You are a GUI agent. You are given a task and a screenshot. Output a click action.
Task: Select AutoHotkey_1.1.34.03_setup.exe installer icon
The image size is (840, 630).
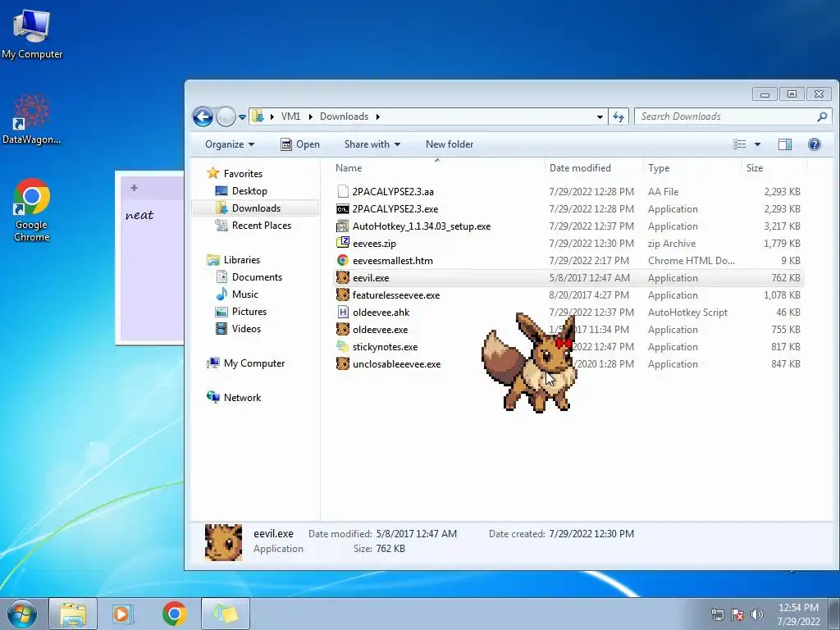(x=343, y=226)
